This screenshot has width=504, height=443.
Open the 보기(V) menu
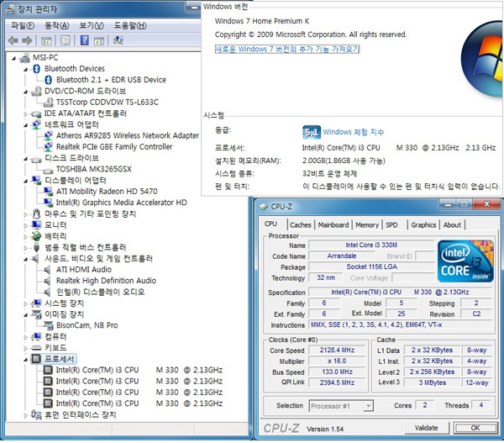pyautogui.click(x=92, y=25)
